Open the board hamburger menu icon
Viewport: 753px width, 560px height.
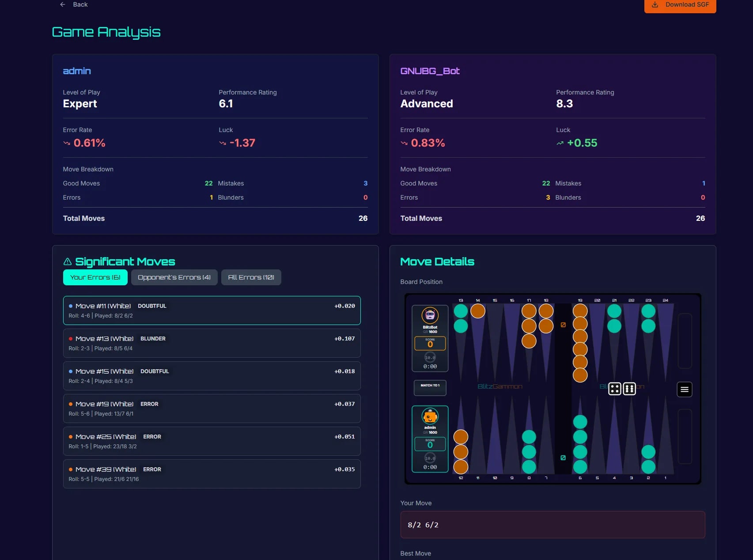(x=684, y=390)
